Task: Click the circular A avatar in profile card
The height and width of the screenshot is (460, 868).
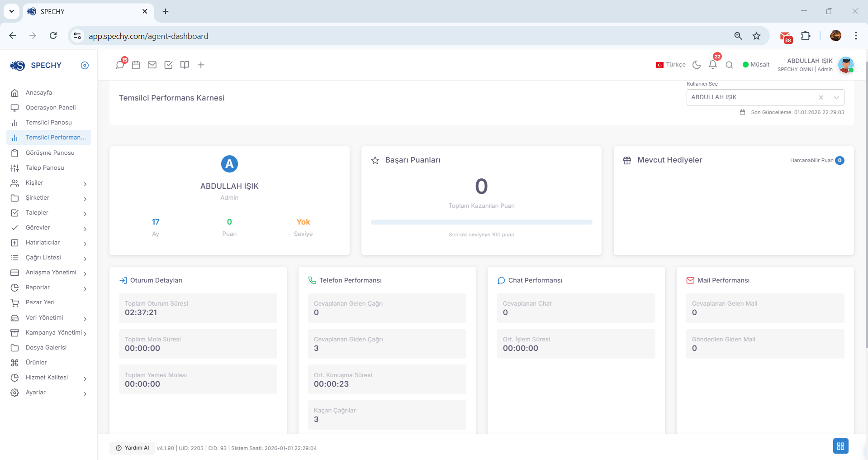Action: (229, 164)
